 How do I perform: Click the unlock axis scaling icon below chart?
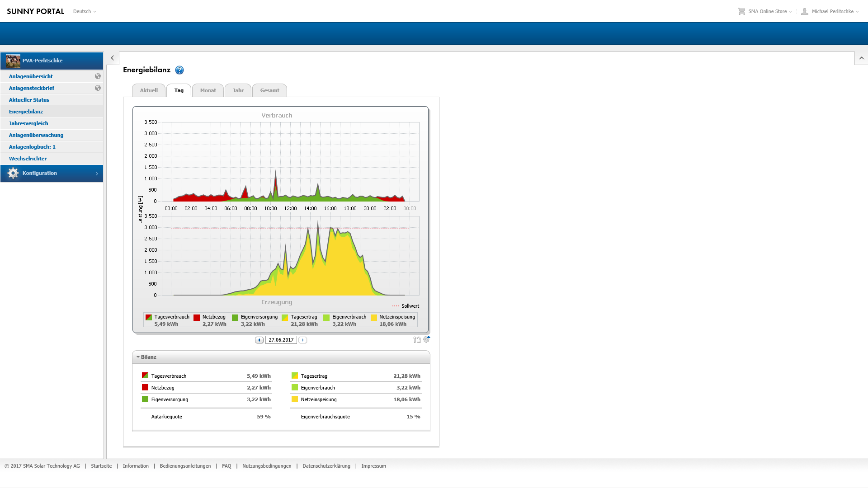417,340
